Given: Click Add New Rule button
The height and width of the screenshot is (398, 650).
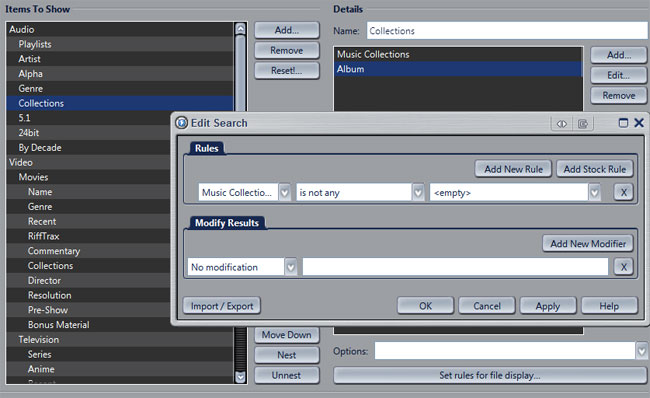Looking at the screenshot, I should (513, 169).
